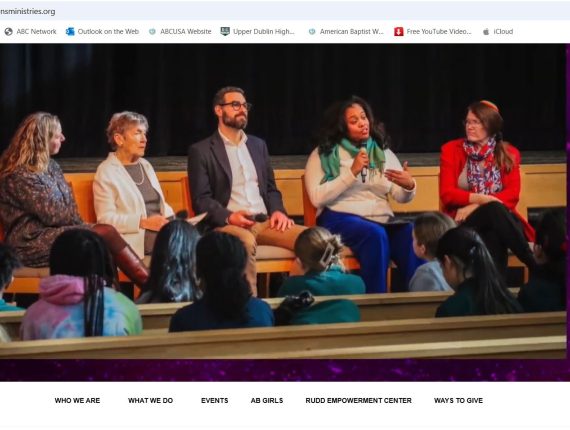Open the WHO WE ARE menu

[x=77, y=401]
